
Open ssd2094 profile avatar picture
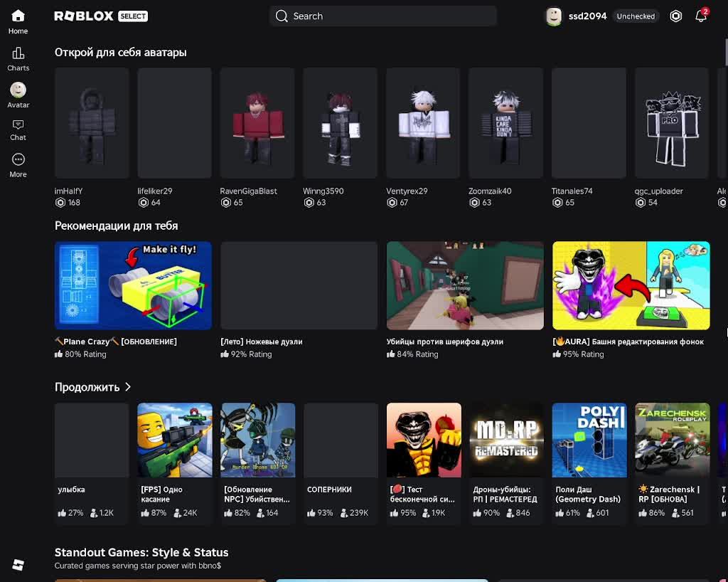pyautogui.click(x=553, y=16)
